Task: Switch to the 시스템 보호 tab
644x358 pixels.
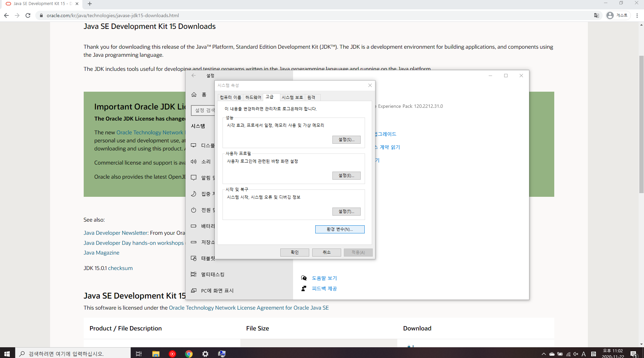Action: [x=292, y=97]
